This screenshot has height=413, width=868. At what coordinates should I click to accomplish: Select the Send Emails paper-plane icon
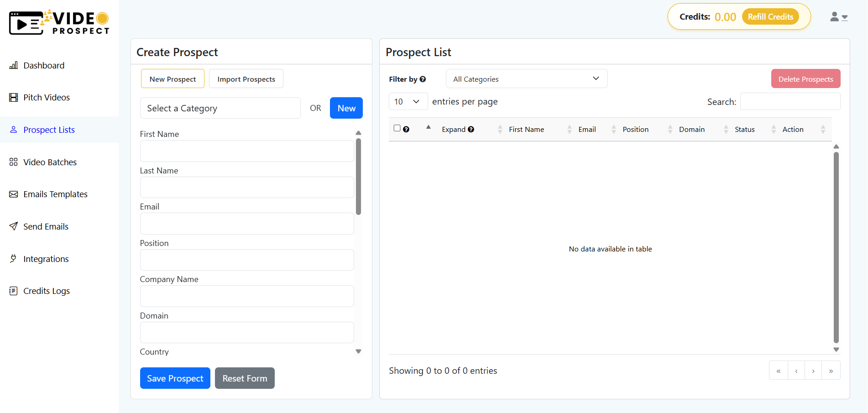[x=14, y=226]
